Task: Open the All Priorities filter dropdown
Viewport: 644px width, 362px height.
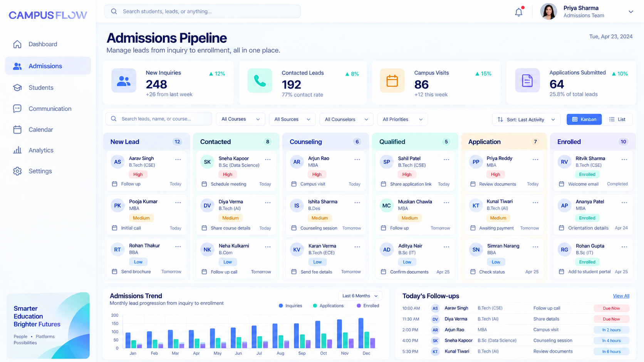Action: tap(402, 119)
